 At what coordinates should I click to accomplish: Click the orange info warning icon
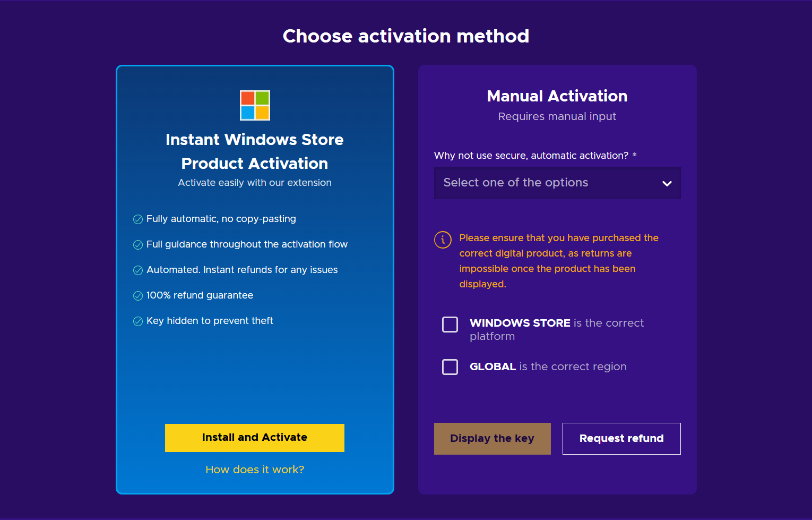pyautogui.click(x=443, y=240)
